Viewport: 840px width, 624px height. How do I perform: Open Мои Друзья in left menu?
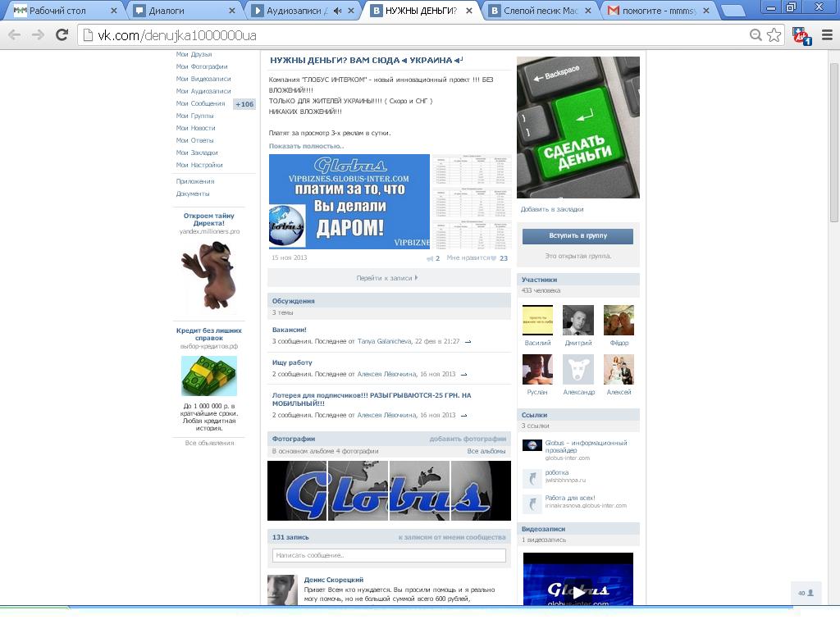click(x=194, y=54)
